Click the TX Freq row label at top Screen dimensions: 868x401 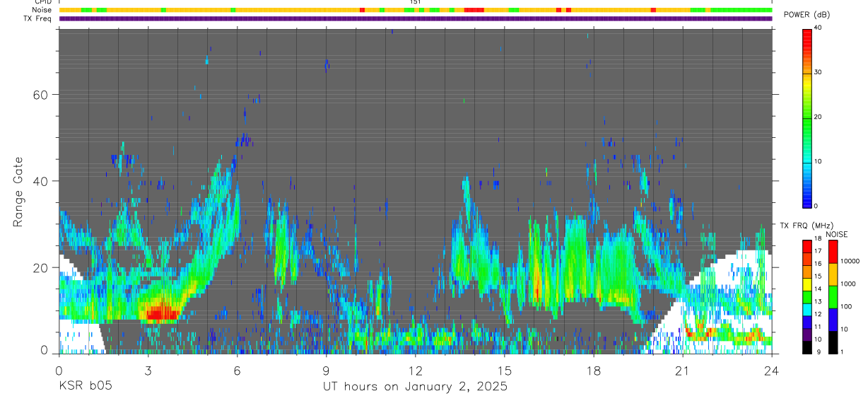coord(38,18)
